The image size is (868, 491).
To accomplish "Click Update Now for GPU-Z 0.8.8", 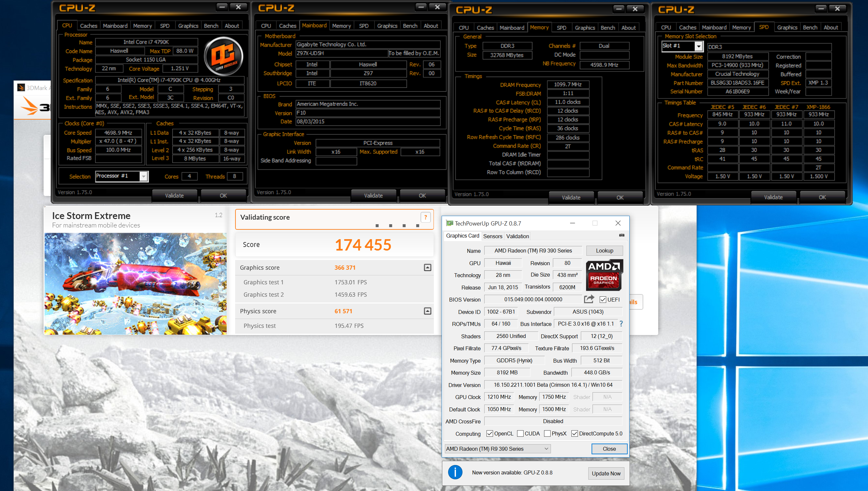I will [x=606, y=473].
